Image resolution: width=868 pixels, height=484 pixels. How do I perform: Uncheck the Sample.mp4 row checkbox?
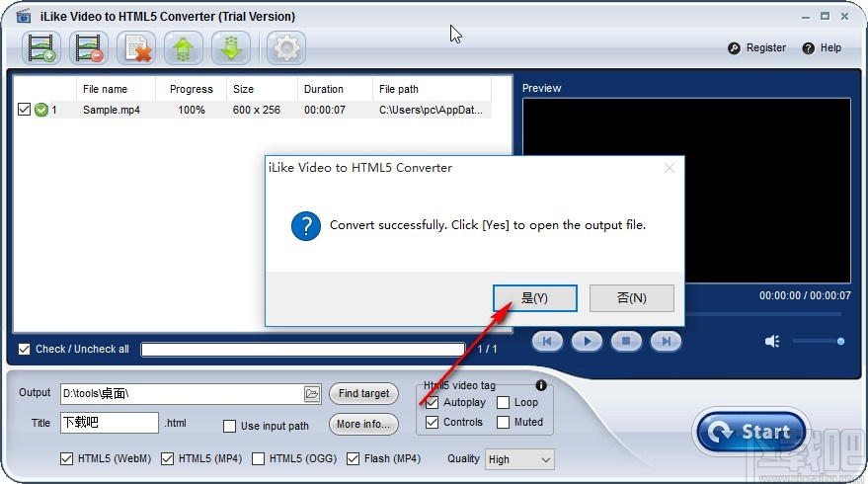24,109
